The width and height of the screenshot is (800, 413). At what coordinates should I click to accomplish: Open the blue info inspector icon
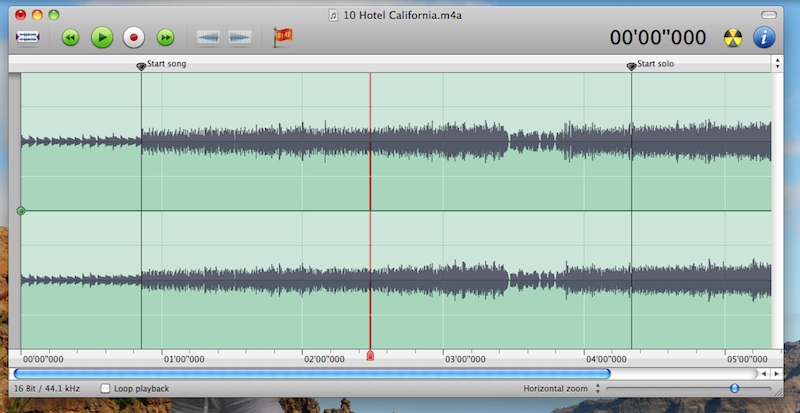764,38
